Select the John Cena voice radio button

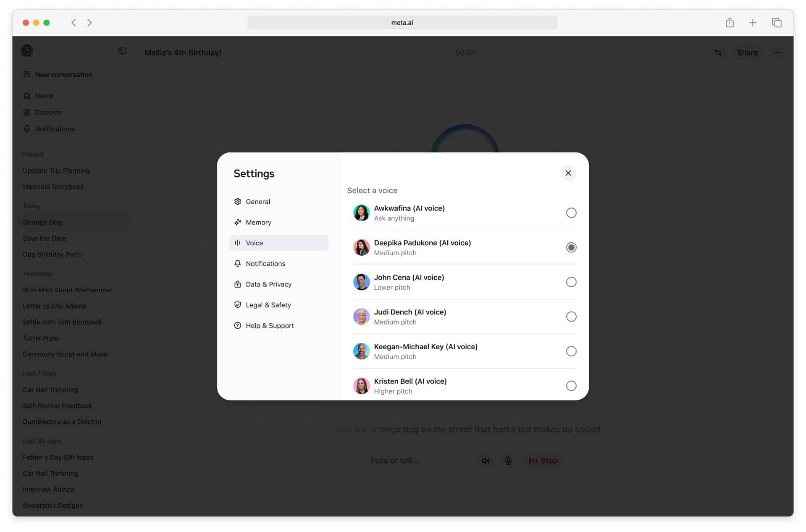(571, 282)
